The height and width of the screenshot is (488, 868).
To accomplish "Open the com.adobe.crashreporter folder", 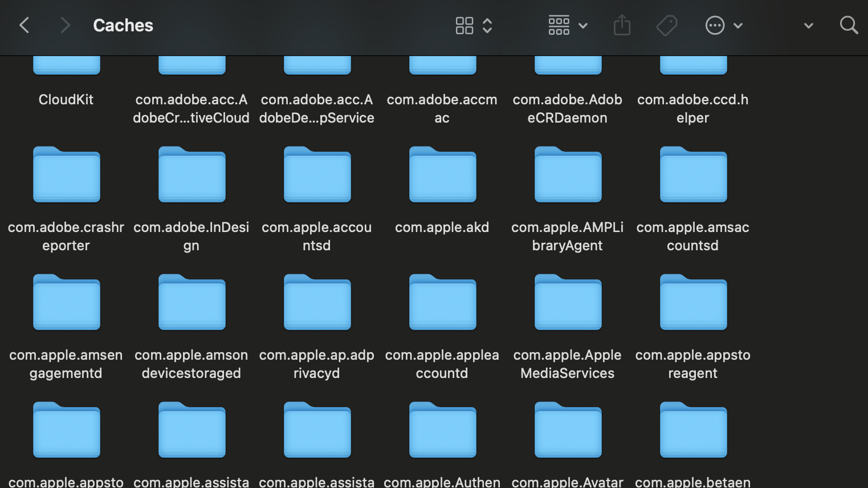I will tap(66, 175).
